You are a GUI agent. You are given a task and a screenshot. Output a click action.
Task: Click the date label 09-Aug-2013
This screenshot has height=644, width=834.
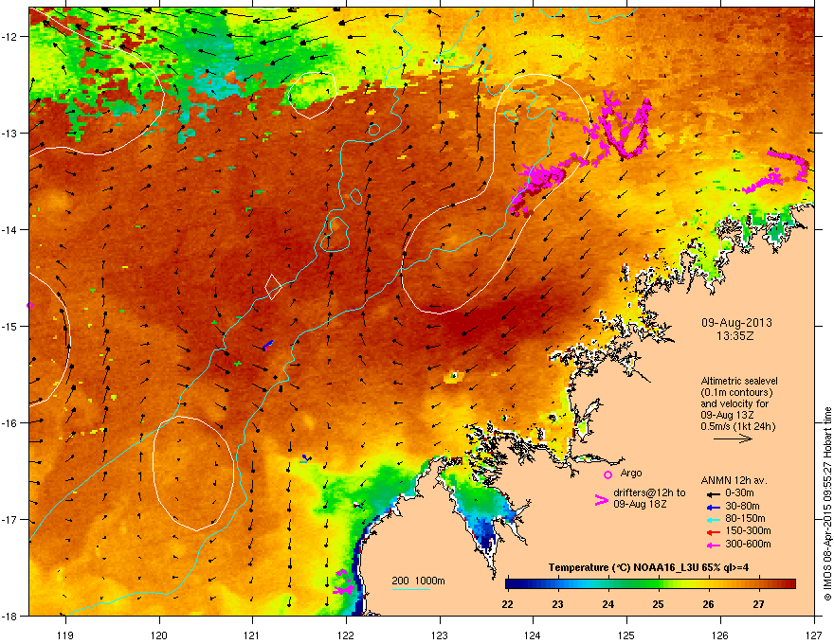(x=736, y=323)
